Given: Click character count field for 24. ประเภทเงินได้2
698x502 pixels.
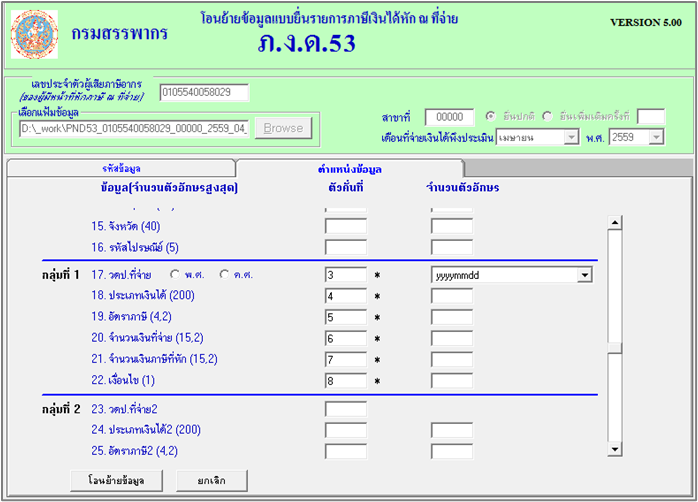Looking at the screenshot, I should tap(452, 430).
